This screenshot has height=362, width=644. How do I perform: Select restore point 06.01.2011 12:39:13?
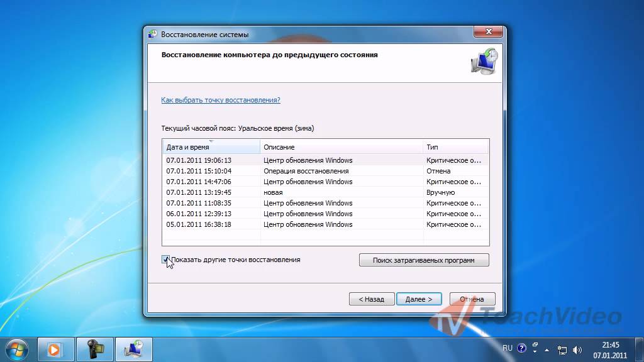(x=325, y=214)
